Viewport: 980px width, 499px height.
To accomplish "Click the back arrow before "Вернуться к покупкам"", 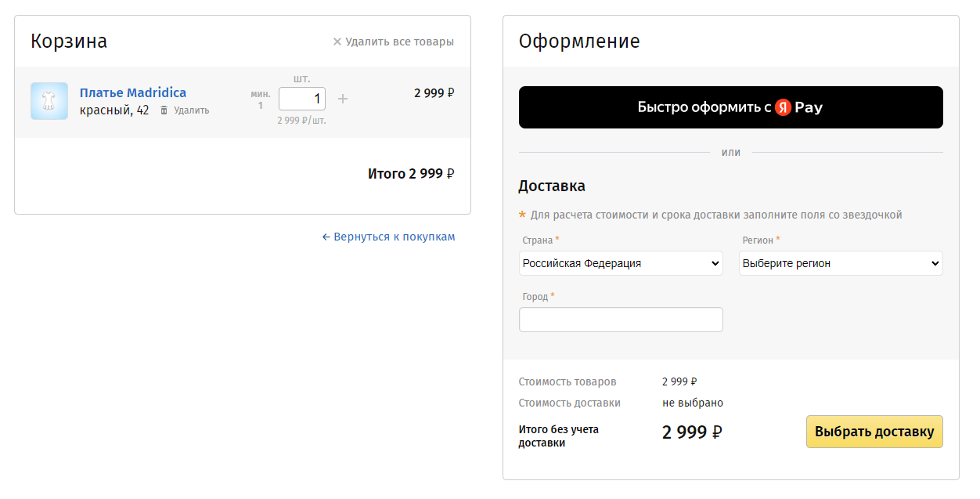I will pos(326,237).
